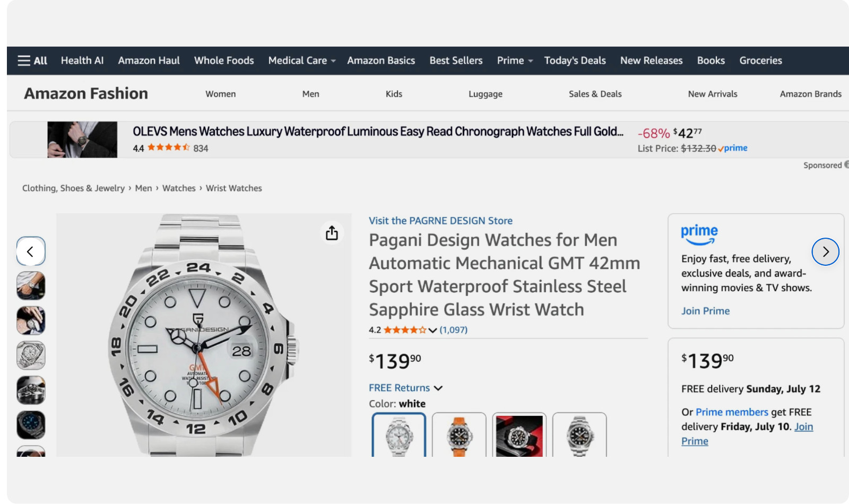This screenshot has height=504, width=849.
Task: Select the orange strap color swatch
Action: pyautogui.click(x=459, y=435)
